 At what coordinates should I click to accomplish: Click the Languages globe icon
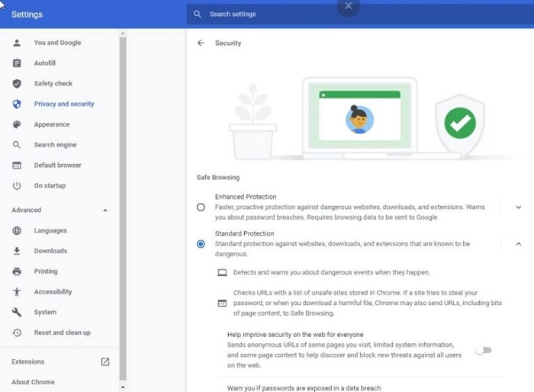tap(17, 231)
